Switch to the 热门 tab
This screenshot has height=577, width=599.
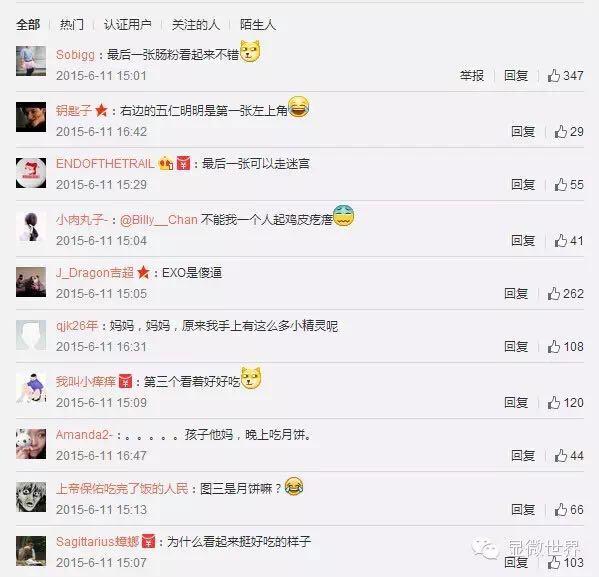[71, 25]
